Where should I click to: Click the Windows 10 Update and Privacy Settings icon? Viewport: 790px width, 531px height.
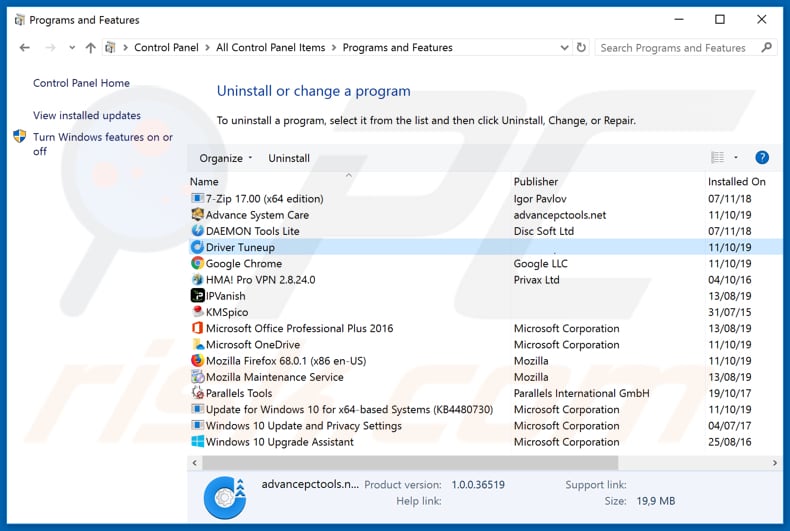197,425
